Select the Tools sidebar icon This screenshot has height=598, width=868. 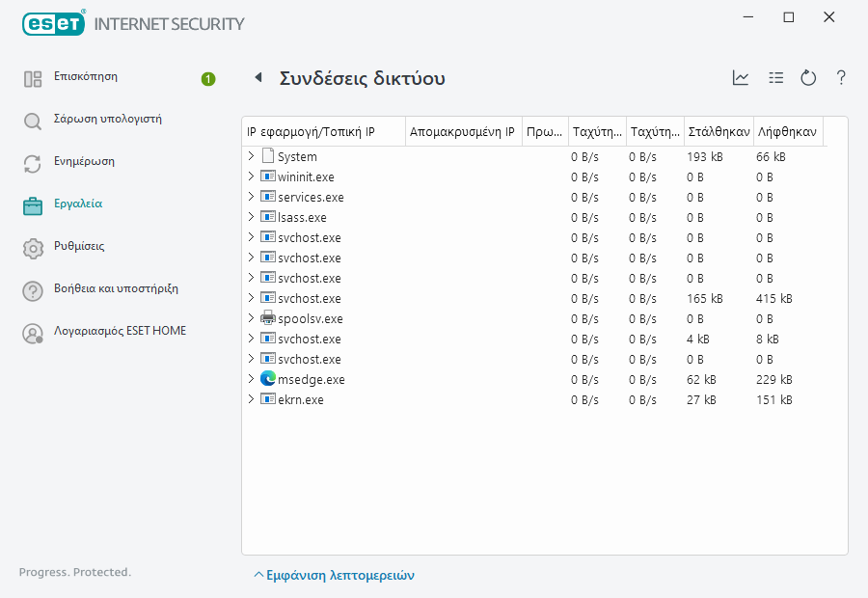[77, 204]
